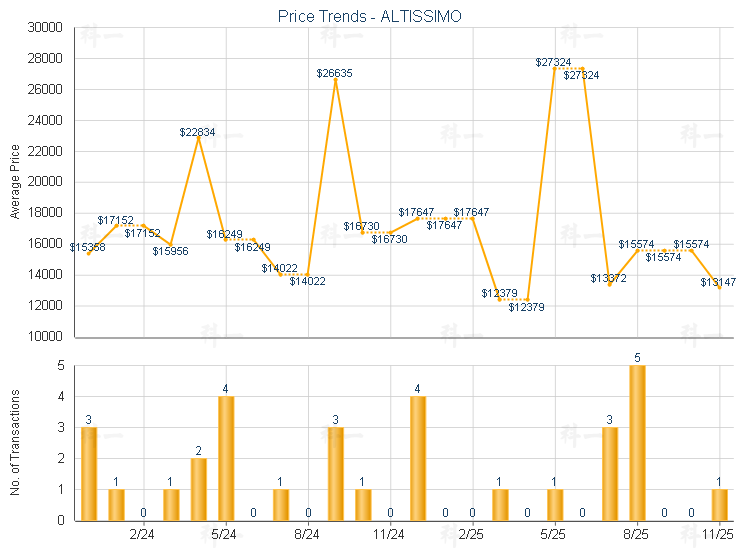Click the leftmost $27324 data point
This screenshot has height=550, width=740.
[555, 68]
